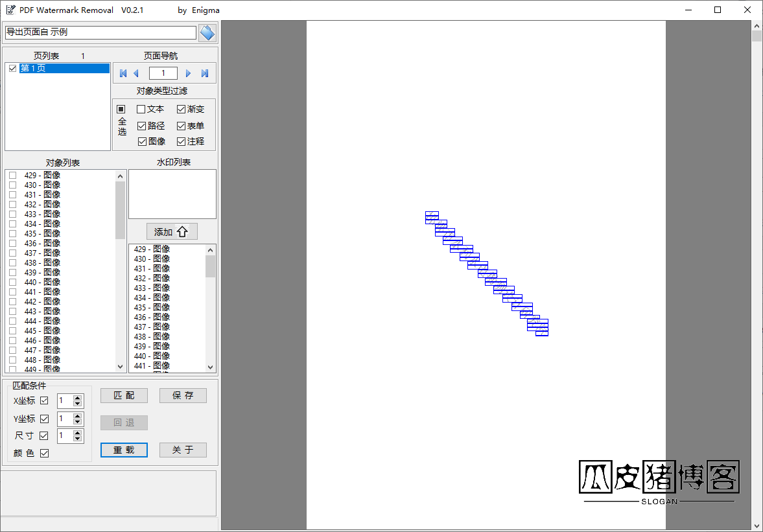Jump to last page navigation arrow
Screen dimensions: 763x532
[205, 73]
